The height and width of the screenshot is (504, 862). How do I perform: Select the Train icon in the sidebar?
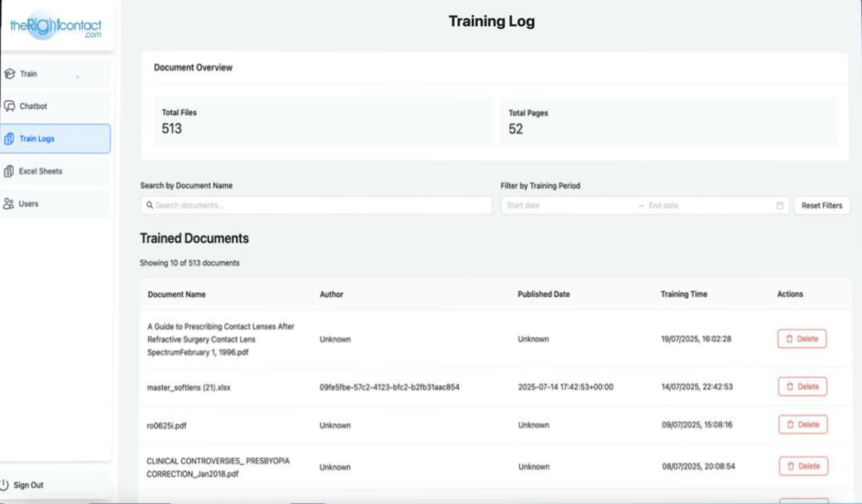click(x=10, y=74)
